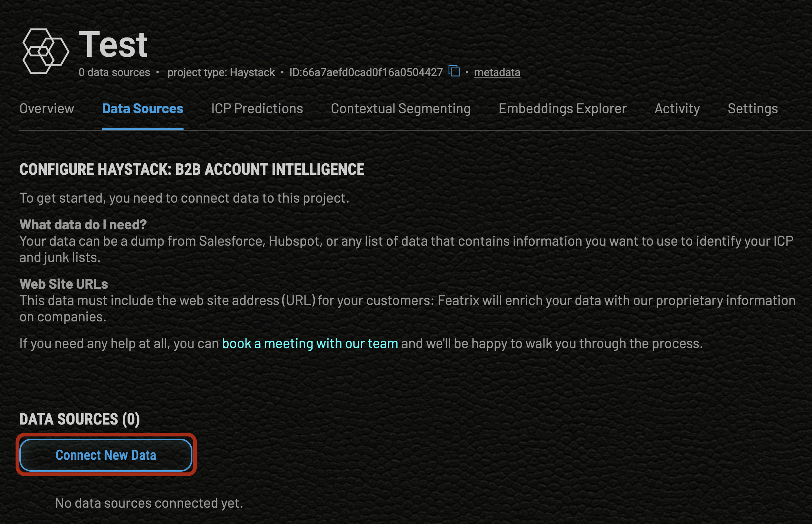
Task: Follow the 'book a meeting with our team' link
Action: (x=310, y=344)
